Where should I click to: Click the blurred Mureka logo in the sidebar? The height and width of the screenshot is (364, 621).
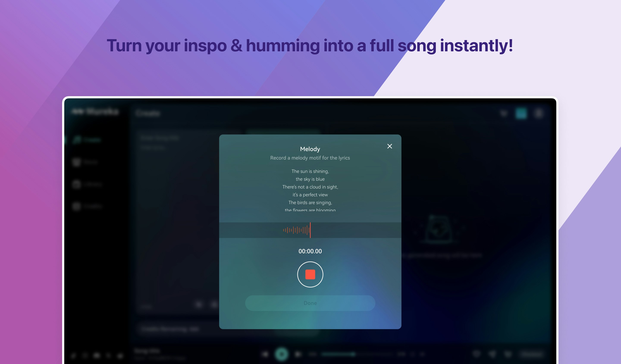click(95, 112)
